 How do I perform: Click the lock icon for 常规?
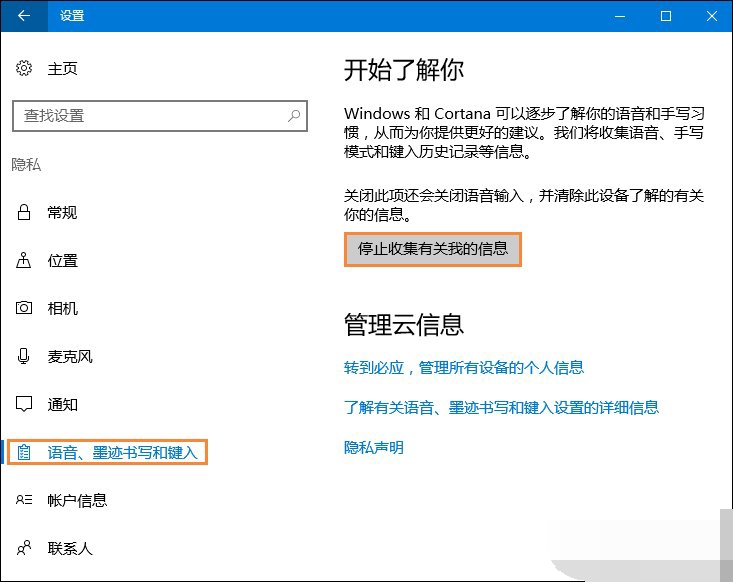(x=24, y=213)
